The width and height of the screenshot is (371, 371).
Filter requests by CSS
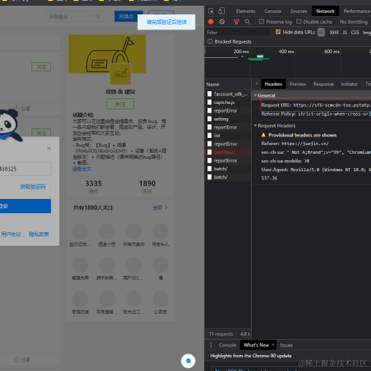pos(355,32)
